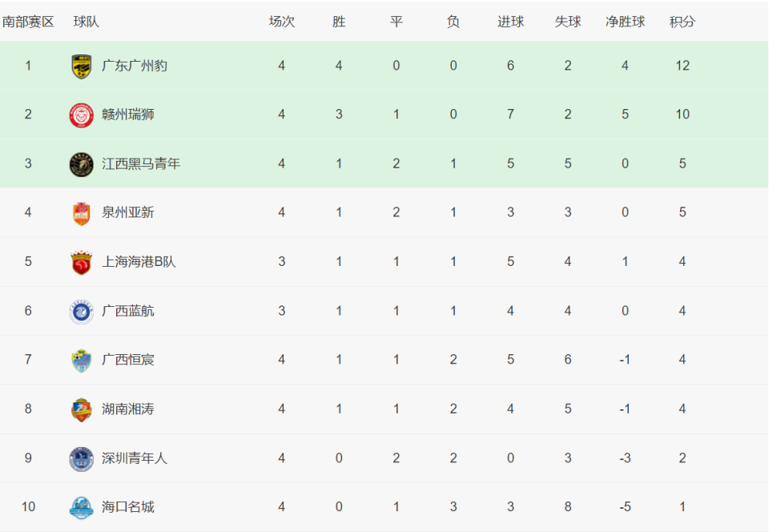Click the 广东广州豹 team logo
The image size is (769, 532).
click(x=81, y=66)
